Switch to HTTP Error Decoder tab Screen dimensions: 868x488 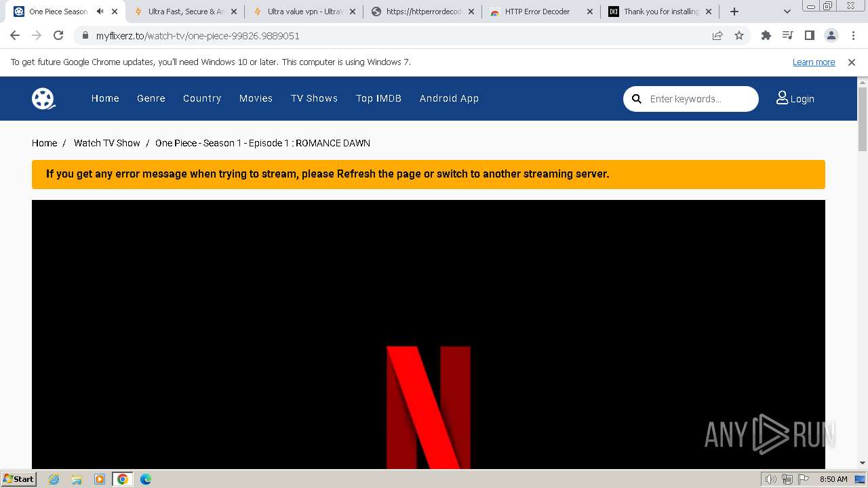pos(541,12)
